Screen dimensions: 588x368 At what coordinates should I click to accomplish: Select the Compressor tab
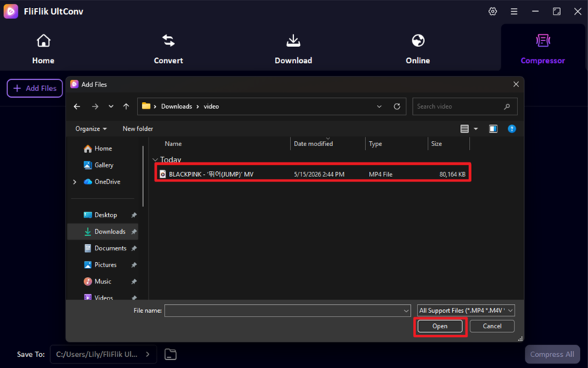coord(542,49)
